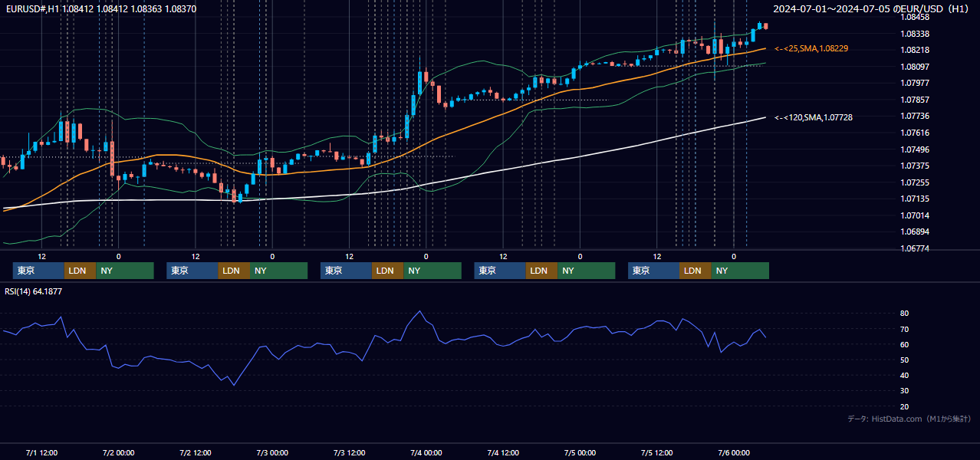Select the LDN session block for July 1
Screen dimensions: 980x460
pos(80,271)
